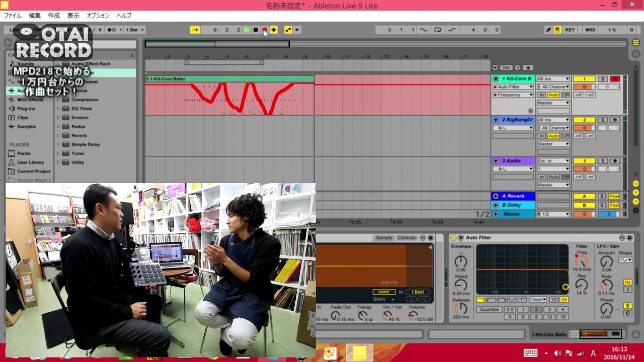Image resolution: width=644 pixels, height=362 pixels.
Task: Select Plug-ins category in browser
Action: point(26,108)
